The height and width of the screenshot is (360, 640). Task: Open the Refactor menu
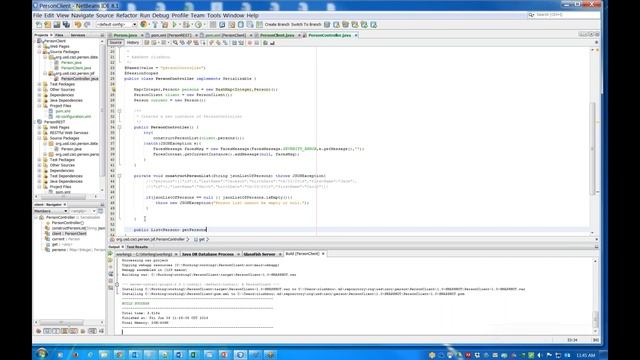(x=127, y=16)
